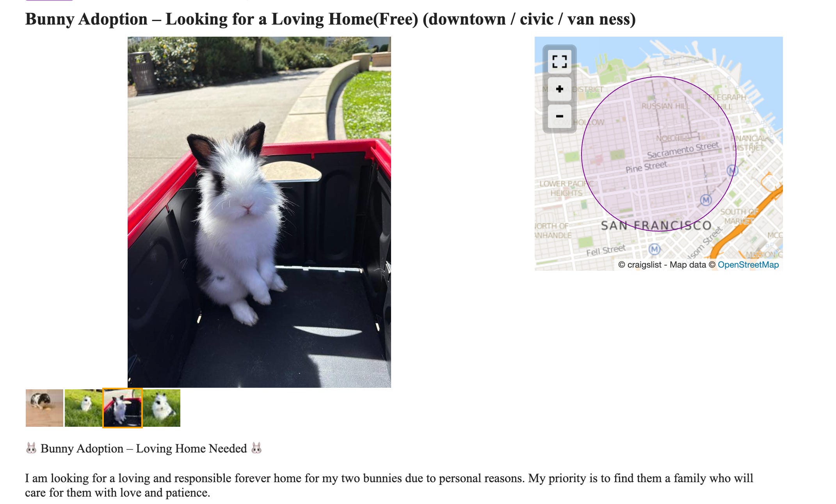Click the Fell Street label on map
The height and width of the screenshot is (504, 836).
606,250
